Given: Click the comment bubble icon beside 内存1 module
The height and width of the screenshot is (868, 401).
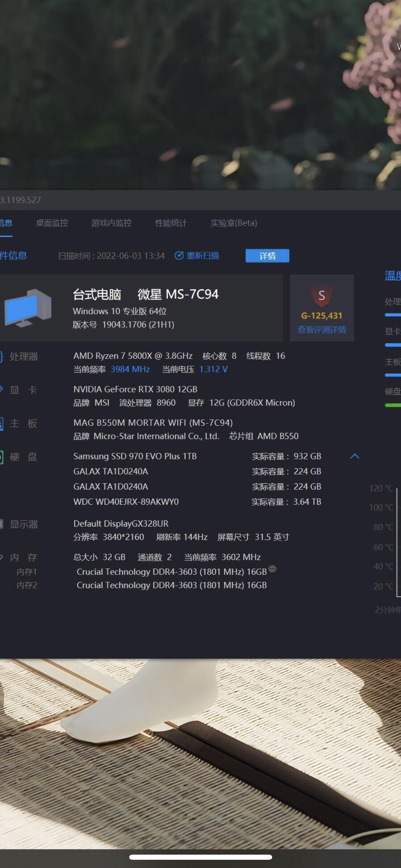Looking at the screenshot, I should [272, 569].
